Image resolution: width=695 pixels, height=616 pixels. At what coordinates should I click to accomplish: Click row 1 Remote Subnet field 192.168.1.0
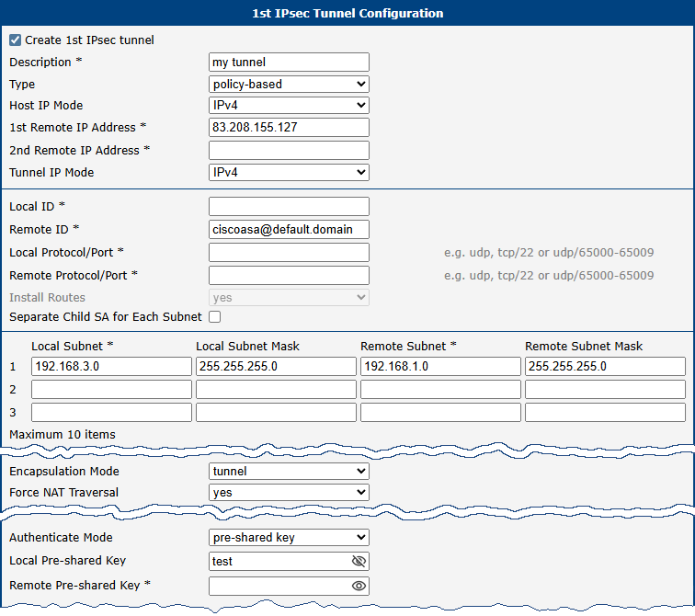tap(440, 367)
